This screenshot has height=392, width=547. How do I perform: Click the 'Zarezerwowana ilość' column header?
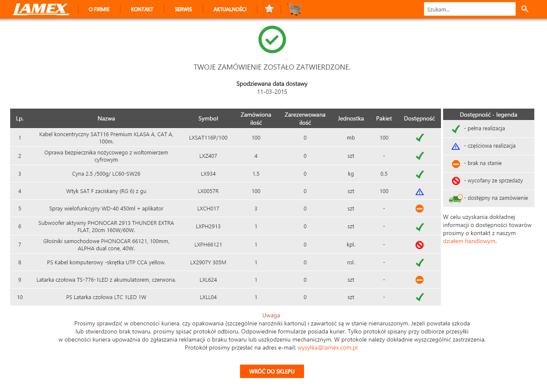tap(305, 118)
